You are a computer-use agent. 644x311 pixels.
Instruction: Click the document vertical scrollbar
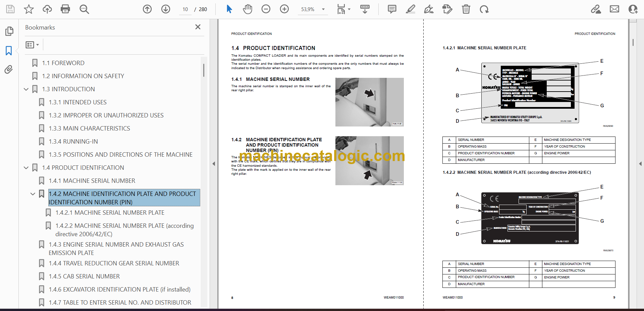coord(633,42)
